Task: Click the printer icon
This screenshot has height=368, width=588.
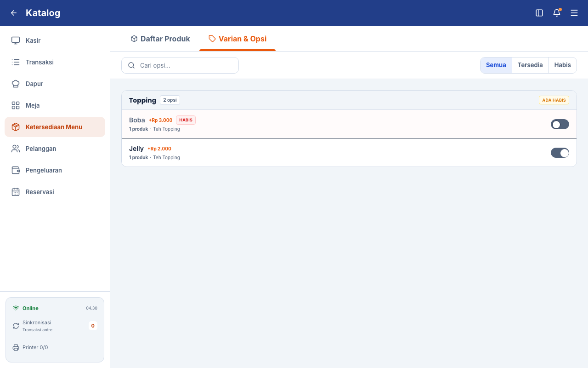Action: (x=16, y=347)
